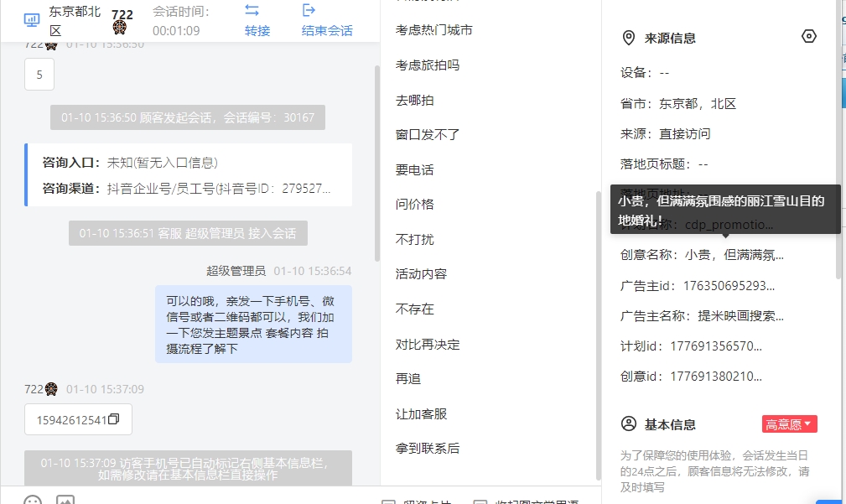Select the quick reply 让加客服
Screen dimensions: 846x504
[x=421, y=414]
